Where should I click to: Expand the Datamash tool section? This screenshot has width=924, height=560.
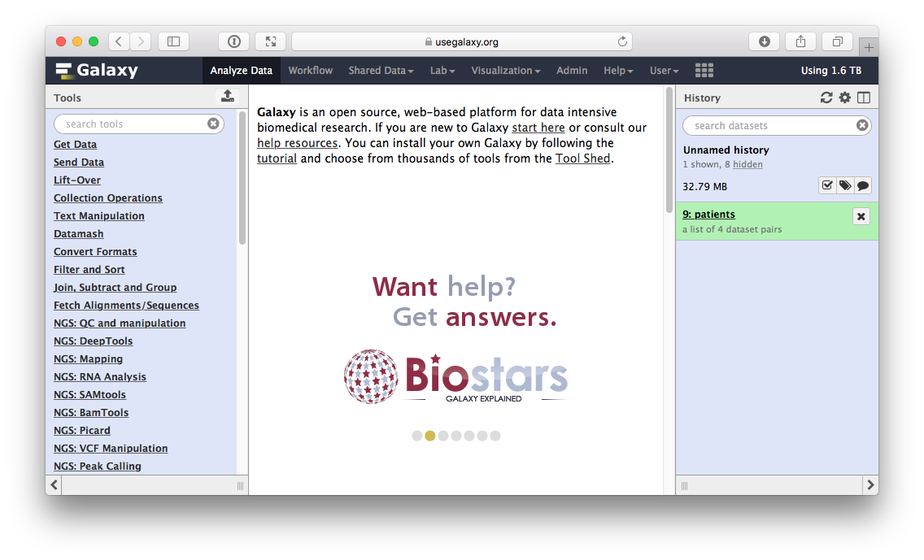(78, 234)
